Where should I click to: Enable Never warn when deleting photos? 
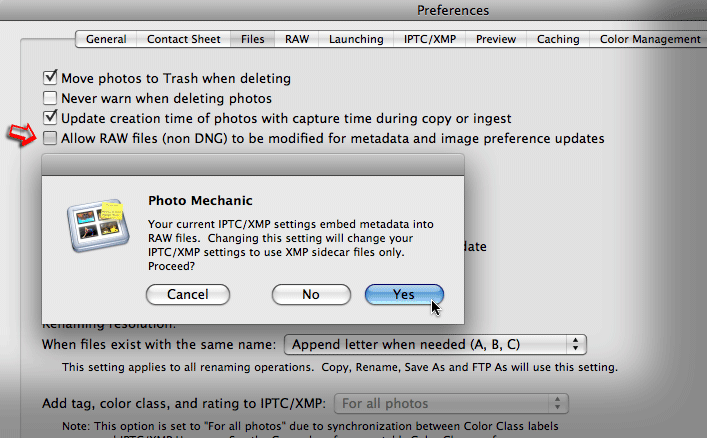click(x=50, y=98)
